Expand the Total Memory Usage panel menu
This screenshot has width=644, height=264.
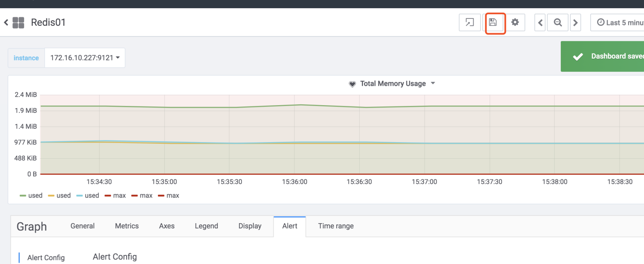tap(433, 83)
